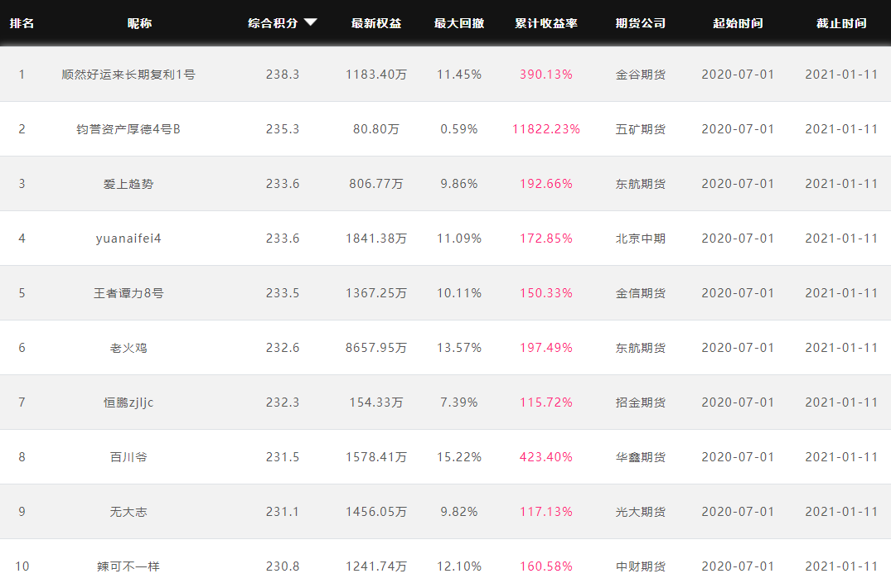Select equity value 1456.05万

point(376,512)
